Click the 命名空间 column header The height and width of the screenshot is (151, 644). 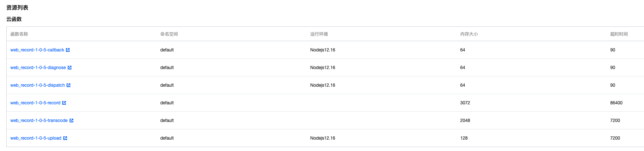click(169, 34)
